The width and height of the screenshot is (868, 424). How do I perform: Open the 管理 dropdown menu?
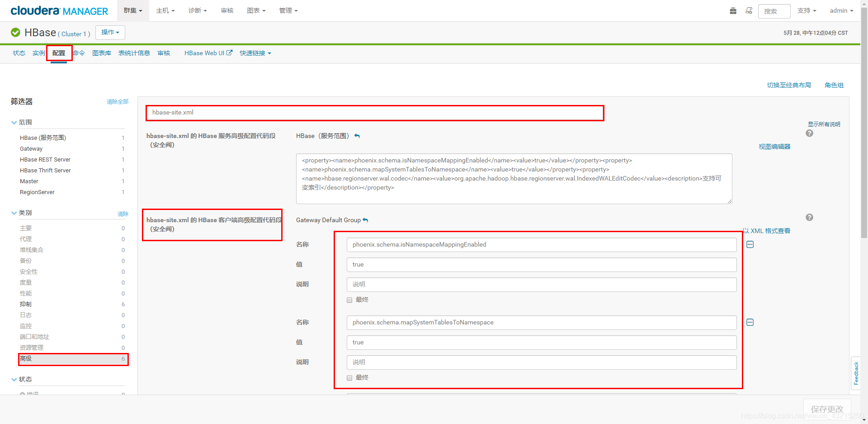click(288, 10)
